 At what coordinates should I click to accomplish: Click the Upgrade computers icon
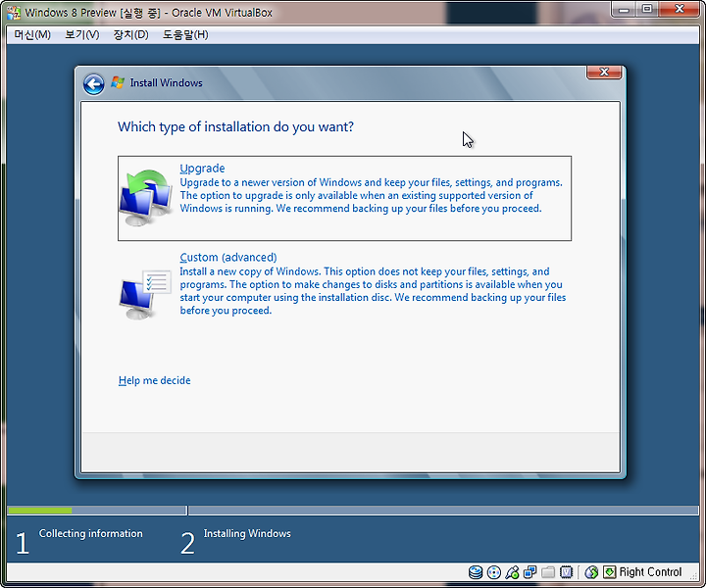click(x=146, y=198)
